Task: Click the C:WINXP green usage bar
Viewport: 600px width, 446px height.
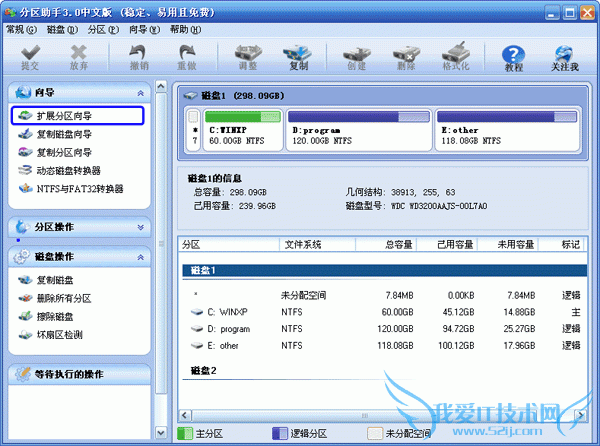Action: pos(243,116)
